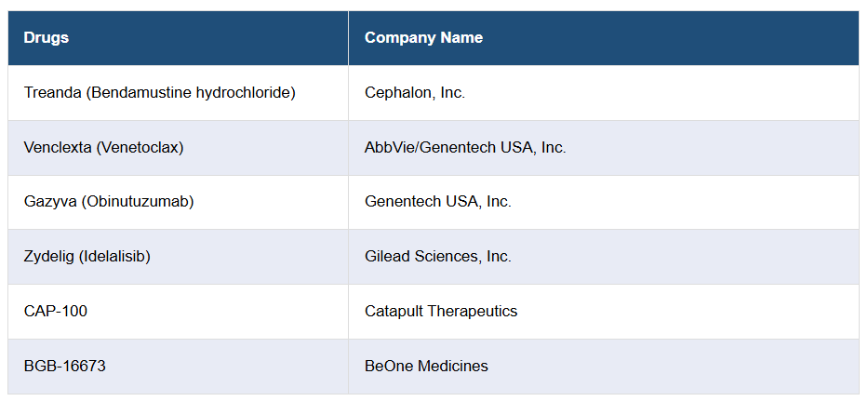
Task: Select the Gazyva (Obinutuzumab) cell
Action: coord(109,202)
